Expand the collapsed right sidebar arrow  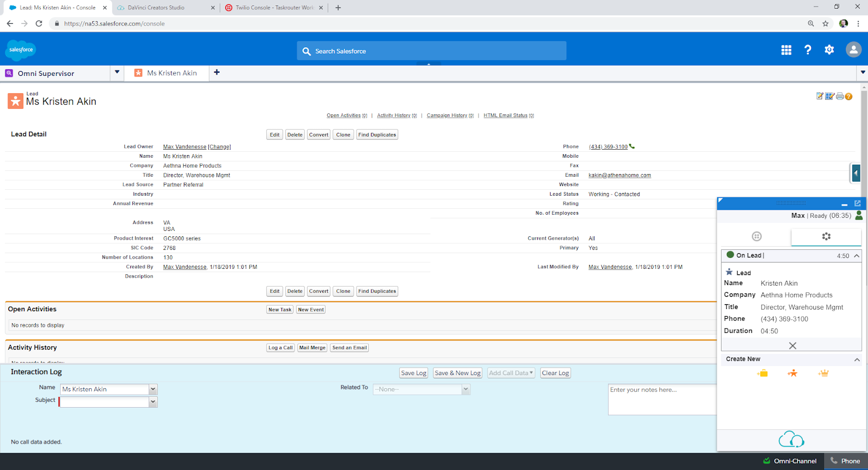click(x=856, y=173)
